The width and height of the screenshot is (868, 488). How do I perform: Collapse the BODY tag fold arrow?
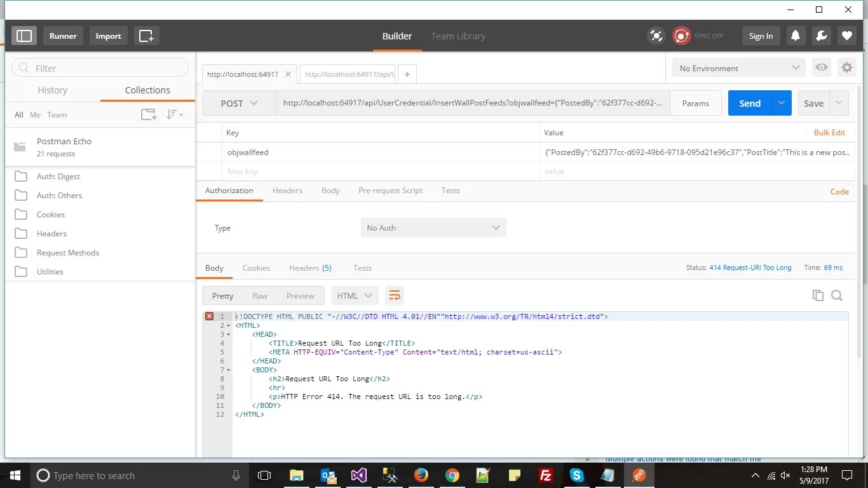228,370
